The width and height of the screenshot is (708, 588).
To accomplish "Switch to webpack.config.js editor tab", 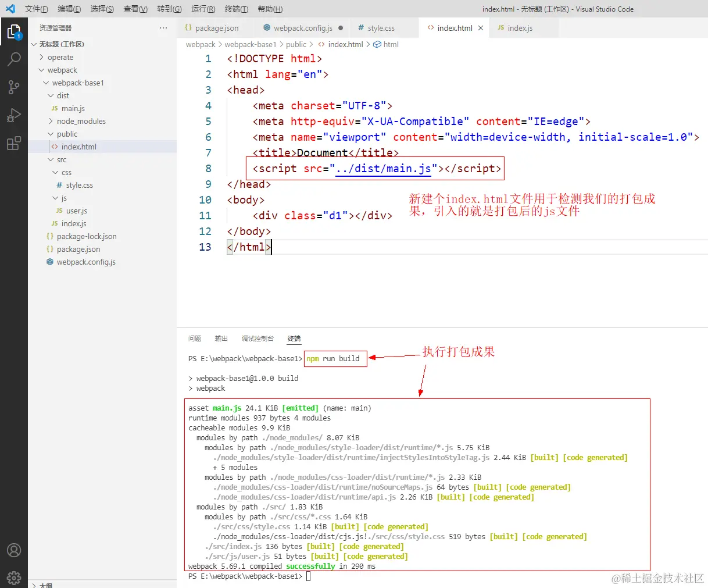I will [x=302, y=28].
